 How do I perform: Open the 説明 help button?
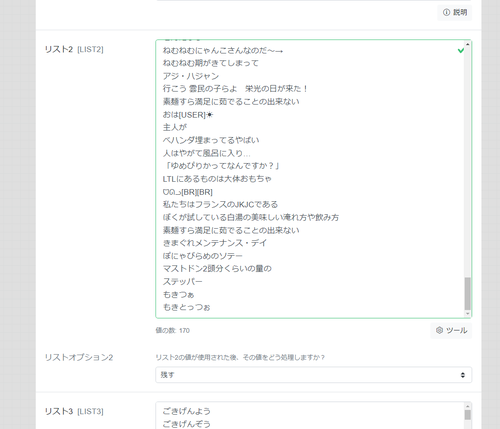(x=454, y=12)
